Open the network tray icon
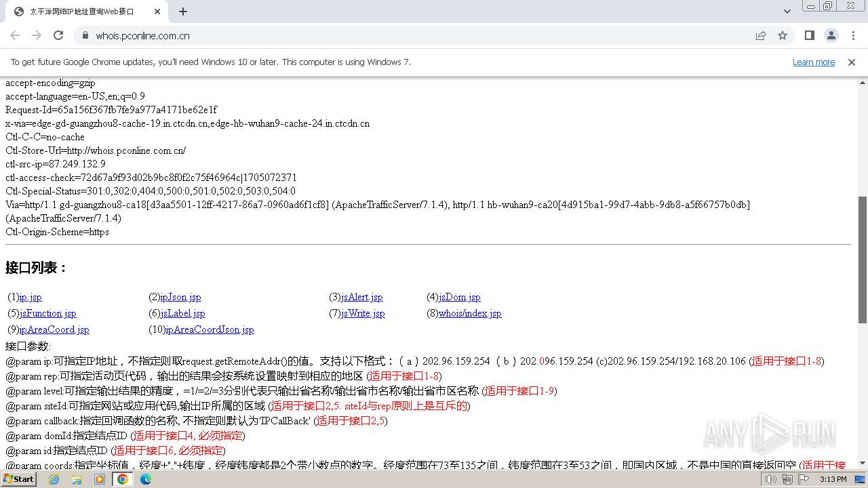868x488 pixels. pos(787,479)
